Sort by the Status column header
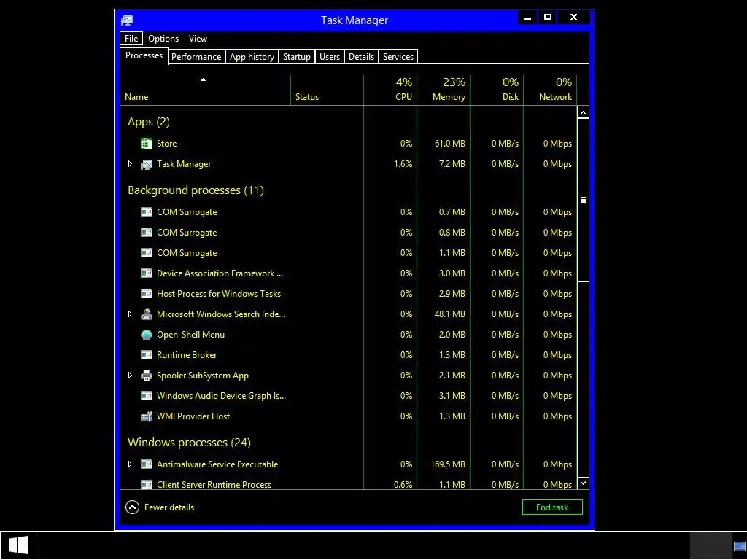Image resolution: width=747 pixels, height=560 pixels. 327,90
